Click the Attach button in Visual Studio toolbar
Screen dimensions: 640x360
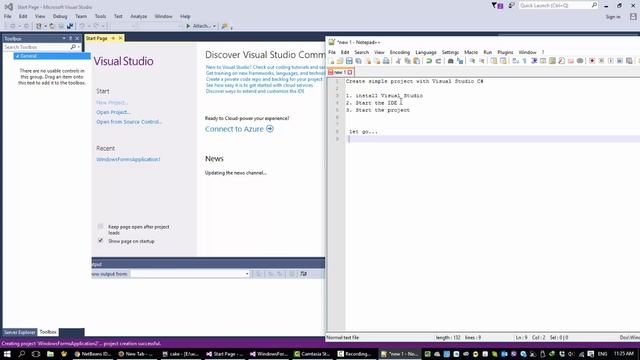pos(200,26)
